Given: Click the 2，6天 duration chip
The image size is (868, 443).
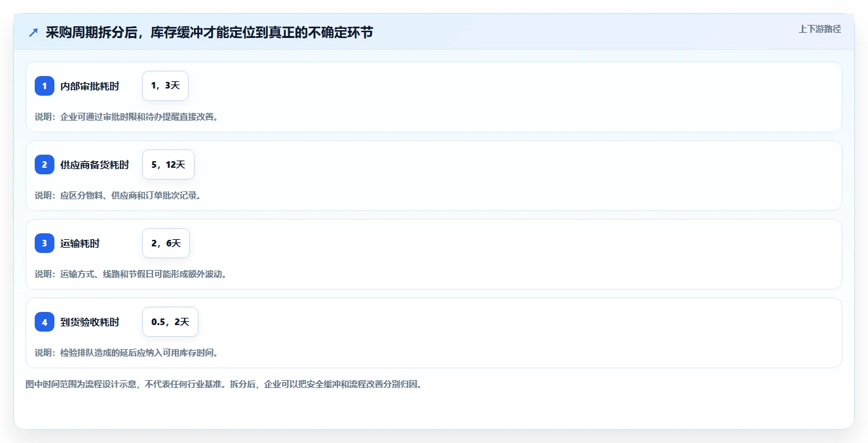Looking at the screenshot, I should tap(166, 243).
